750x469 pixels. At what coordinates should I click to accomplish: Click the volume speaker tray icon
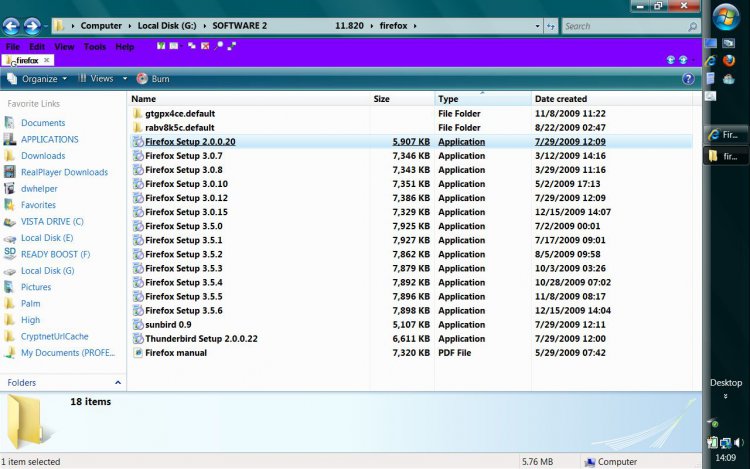[739, 443]
